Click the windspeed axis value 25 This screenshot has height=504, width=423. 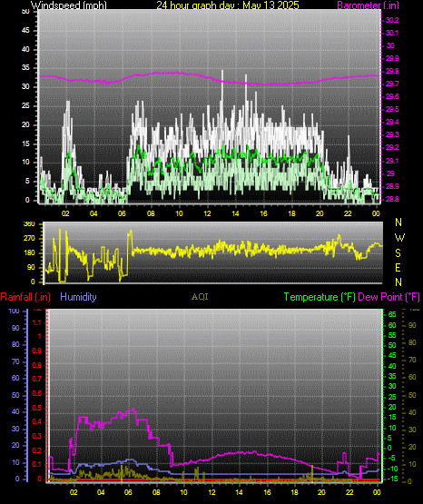(x=25, y=105)
